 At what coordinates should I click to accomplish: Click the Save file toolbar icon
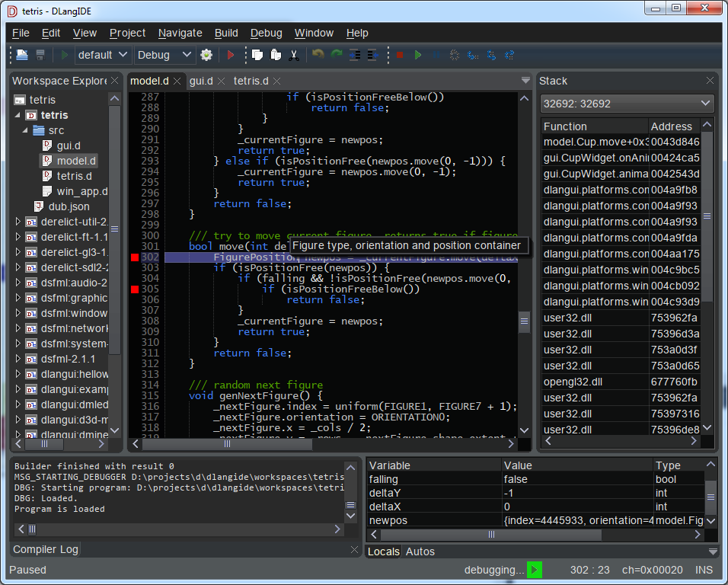pyautogui.click(x=40, y=55)
